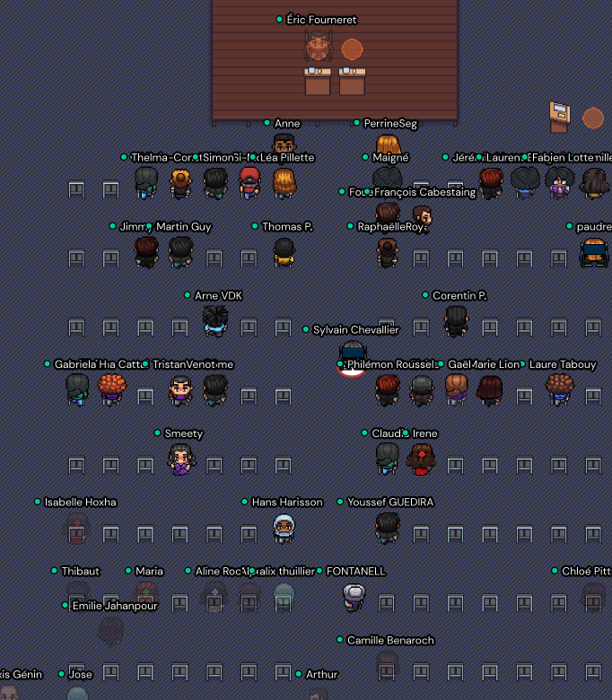Click Éric Fourneret's avatar on the stage
This screenshot has width=612, height=700.
(x=318, y=46)
